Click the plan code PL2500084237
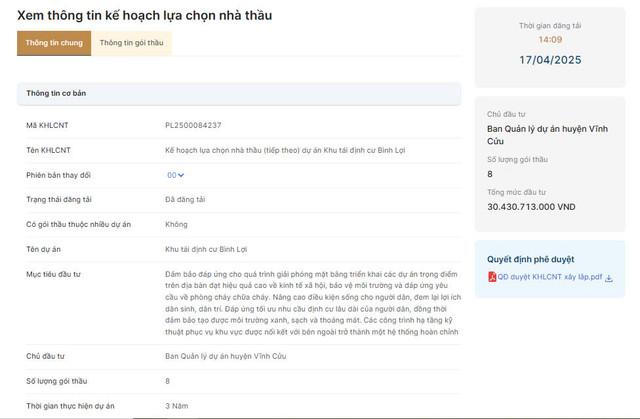640x419 pixels. [x=193, y=125]
